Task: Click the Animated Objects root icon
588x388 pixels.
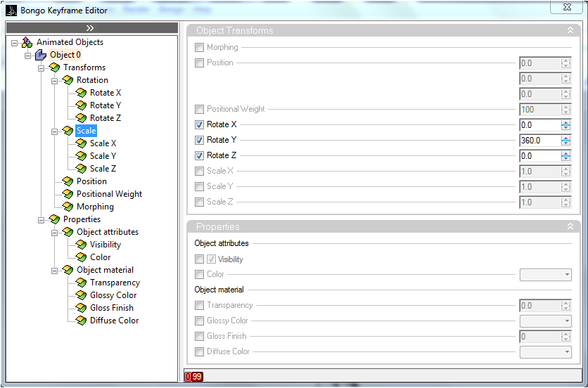Action: 27,42
